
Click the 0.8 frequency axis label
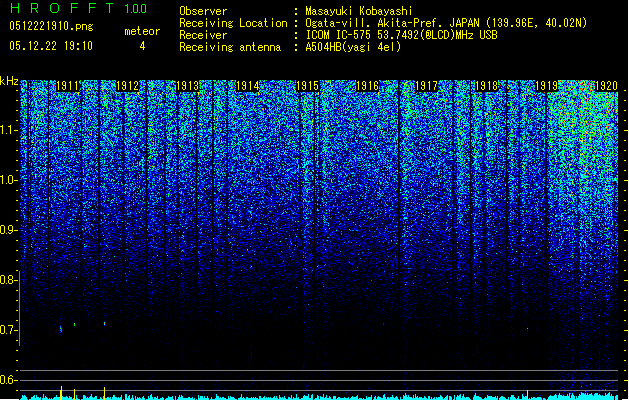[9, 280]
